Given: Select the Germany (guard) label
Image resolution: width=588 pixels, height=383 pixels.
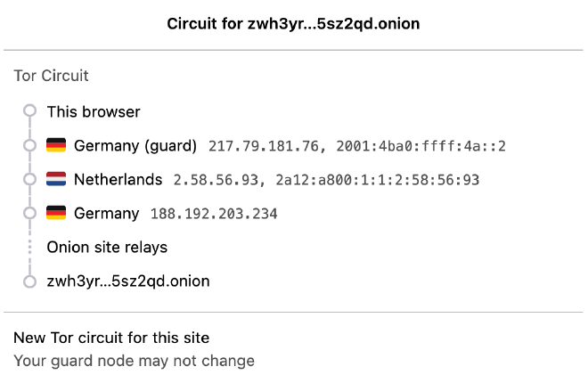Looking at the screenshot, I should [x=135, y=145].
